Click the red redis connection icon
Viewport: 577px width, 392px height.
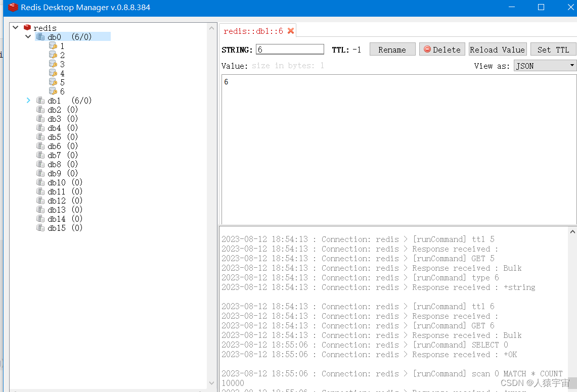pos(27,28)
